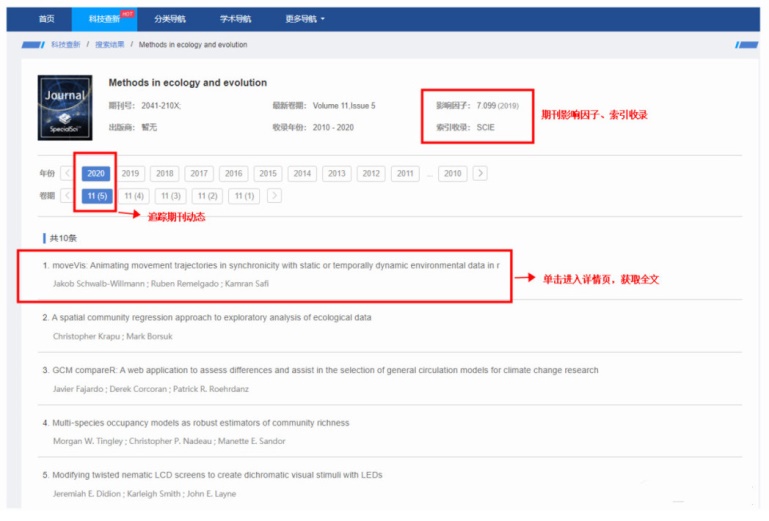This screenshot has height=521, width=769.
Task: Click author Javier Fajardo
Action: (x=78, y=389)
